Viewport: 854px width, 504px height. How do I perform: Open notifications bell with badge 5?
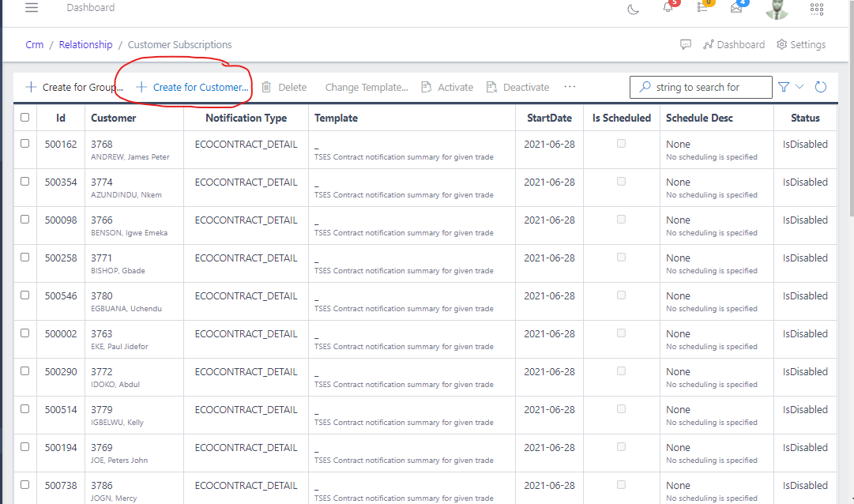(x=668, y=8)
